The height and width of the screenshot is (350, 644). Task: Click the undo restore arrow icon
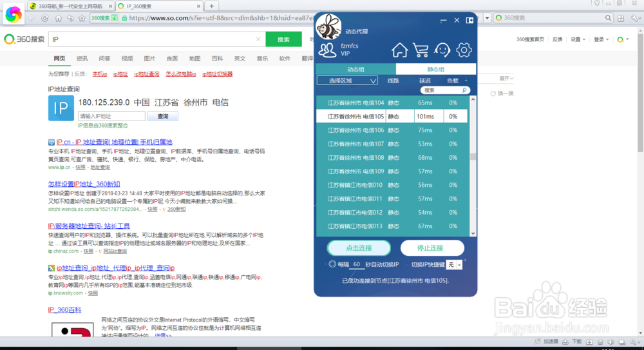(70, 18)
